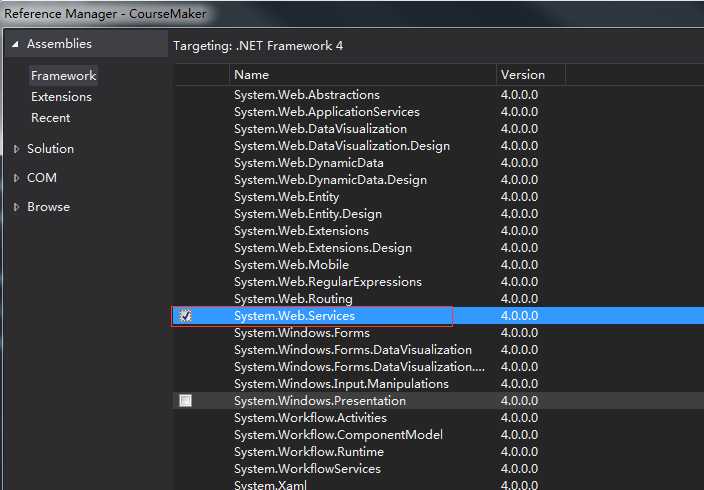This screenshot has width=704, height=490.
Task: Select System.Windows.Forms.DataVisualization row
Action: (440, 350)
